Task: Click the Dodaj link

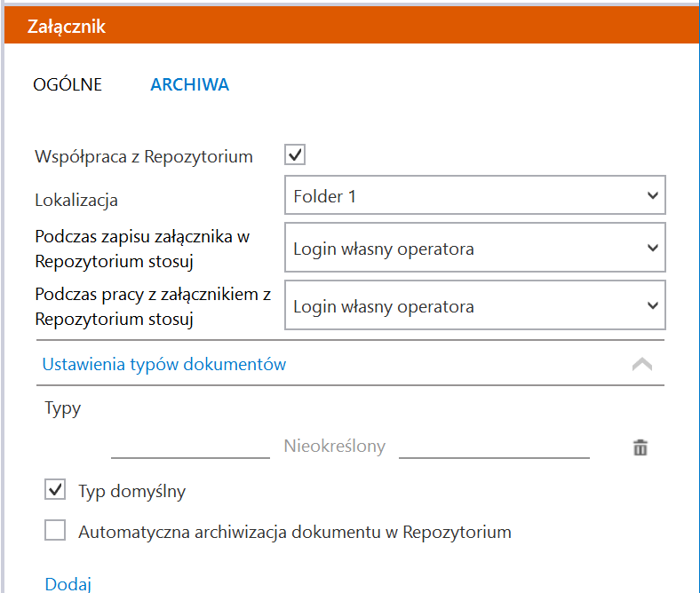Action: click(x=68, y=583)
